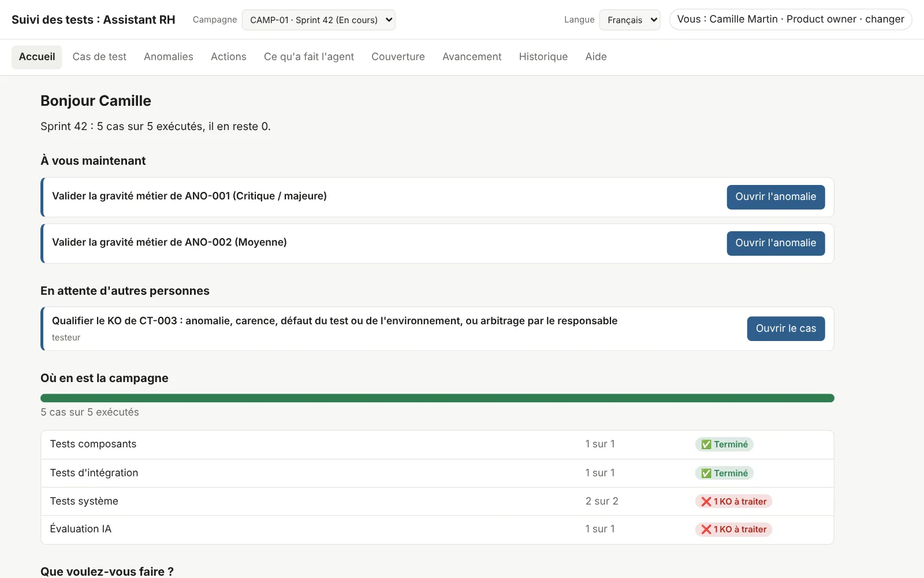This screenshot has height=578, width=924.
Task: Switch to the Accueil tab
Action: 37,57
